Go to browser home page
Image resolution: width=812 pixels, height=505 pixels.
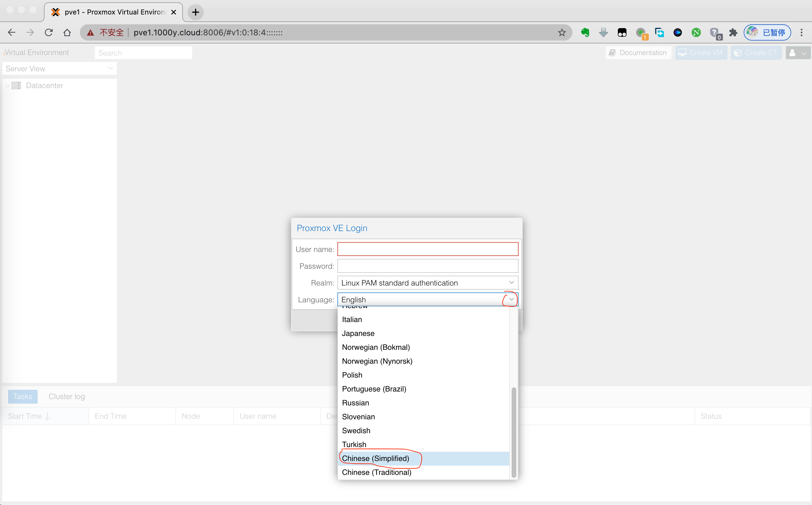pyautogui.click(x=67, y=32)
